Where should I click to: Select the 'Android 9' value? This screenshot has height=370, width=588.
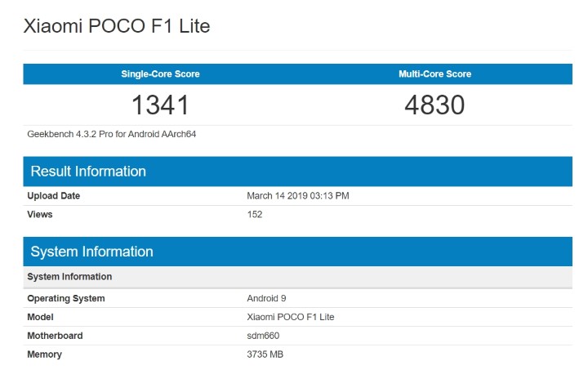(x=266, y=298)
